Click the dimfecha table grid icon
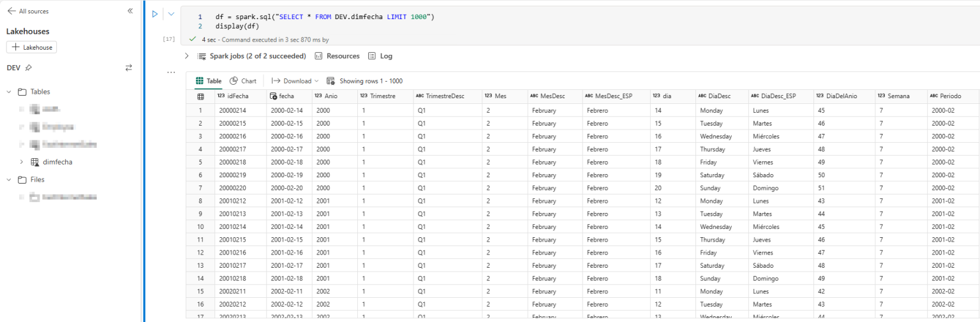 click(x=35, y=162)
